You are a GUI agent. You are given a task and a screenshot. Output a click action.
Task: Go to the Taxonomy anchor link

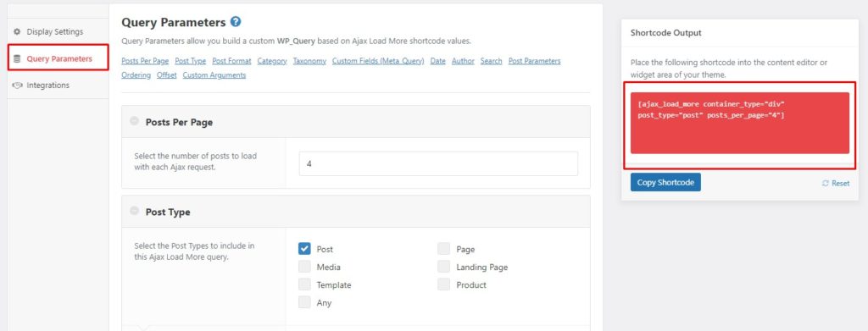click(x=309, y=61)
